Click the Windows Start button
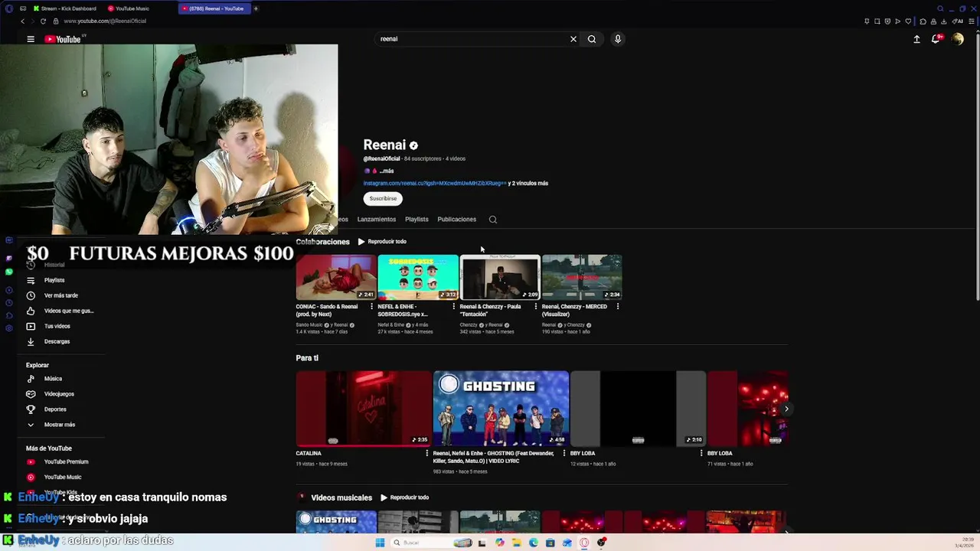980x551 pixels. coord(380,543)
